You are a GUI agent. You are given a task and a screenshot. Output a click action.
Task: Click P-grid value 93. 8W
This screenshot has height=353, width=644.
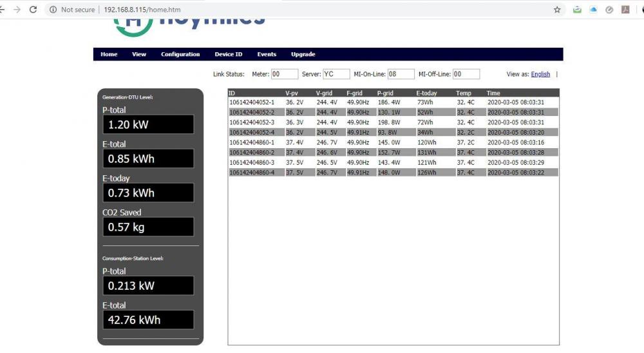[x=387, y=132]
